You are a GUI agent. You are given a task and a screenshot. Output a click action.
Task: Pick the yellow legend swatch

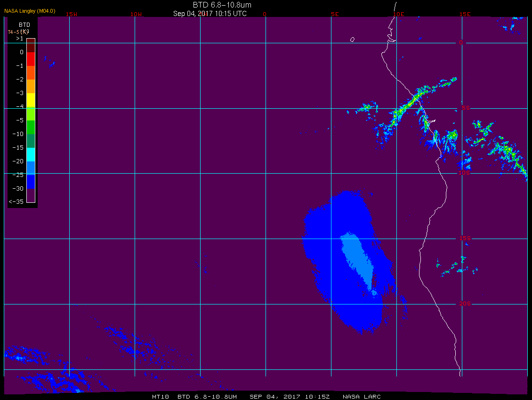[31, 100]
